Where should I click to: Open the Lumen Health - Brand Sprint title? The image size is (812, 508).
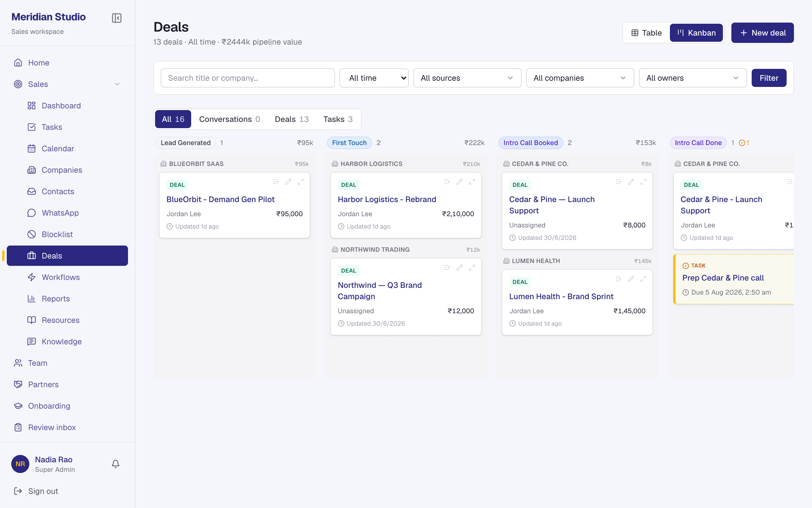coord(561,296)
